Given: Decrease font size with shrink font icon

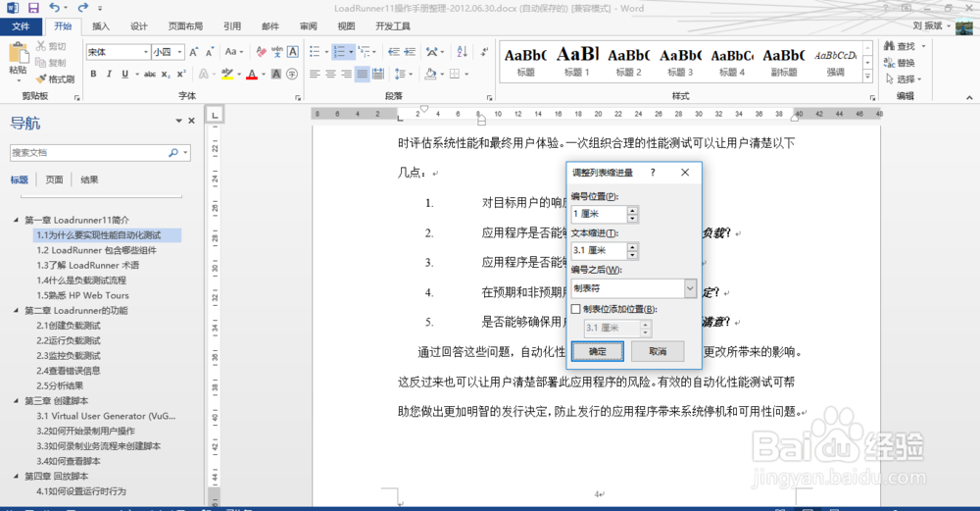Looking at the screenshot, I should 210,52.
